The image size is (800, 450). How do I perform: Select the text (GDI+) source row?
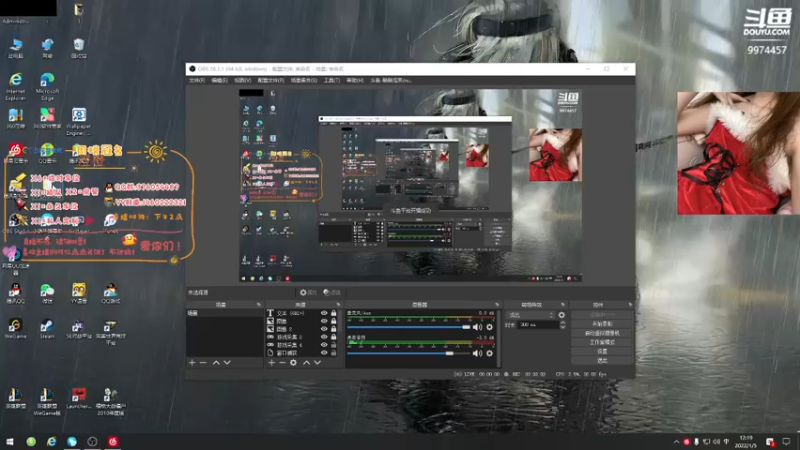302,313
